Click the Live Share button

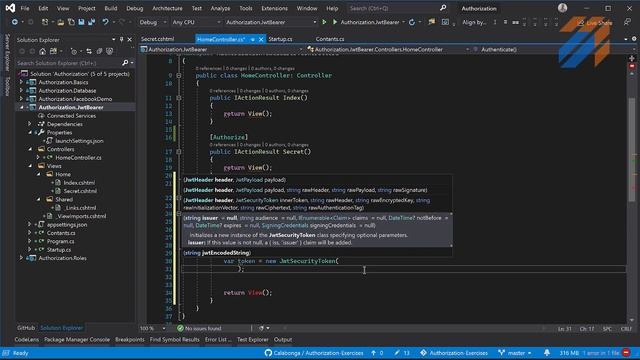595,23
